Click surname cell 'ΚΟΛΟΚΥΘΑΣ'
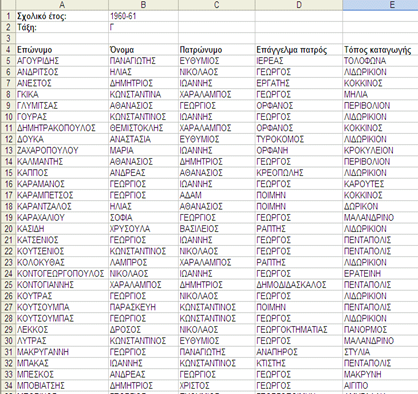The height and width of the screenshot is (394, 418). 62,262
